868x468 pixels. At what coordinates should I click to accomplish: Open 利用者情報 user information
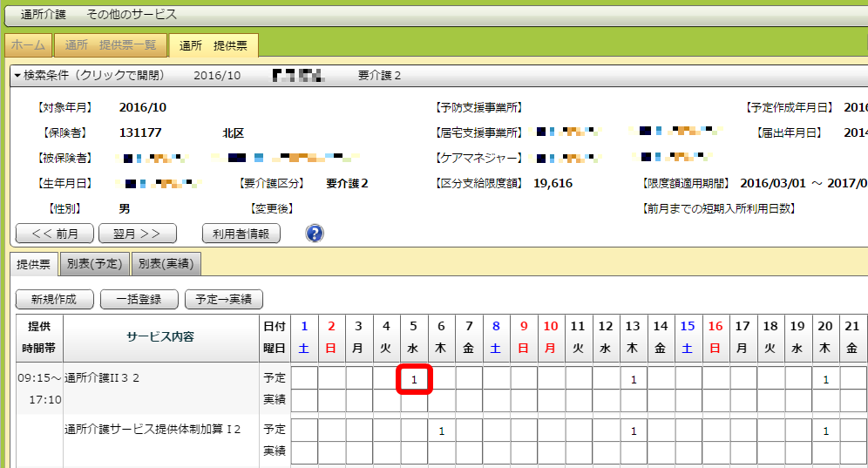point(241,234)
